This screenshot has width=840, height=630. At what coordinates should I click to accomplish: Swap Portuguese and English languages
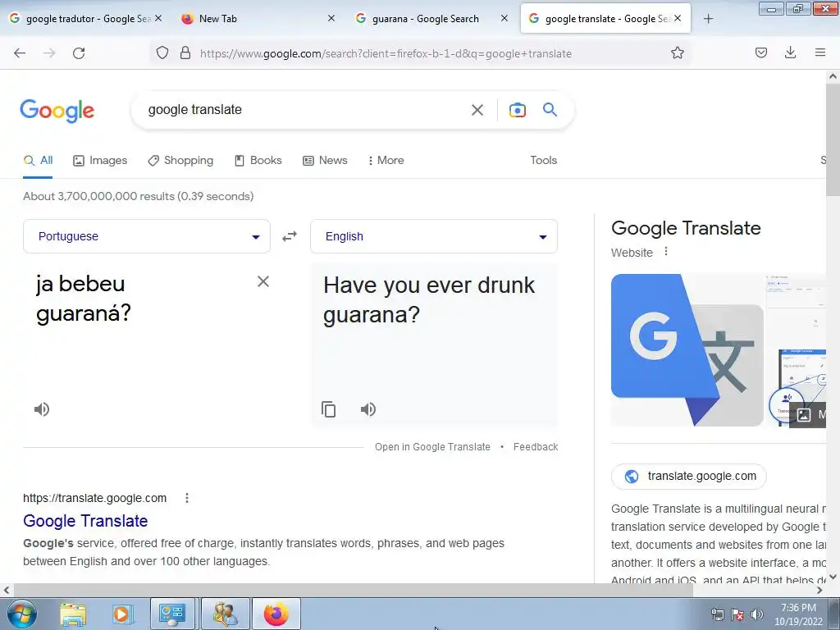pyautogui.click(x=290, y=236)
